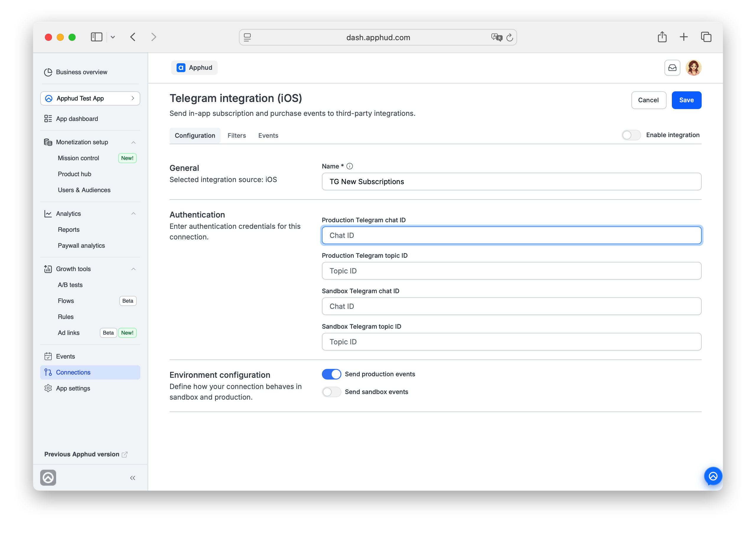
Task: Click the App dashboard grid icon
Action: (x=48, y=119)
